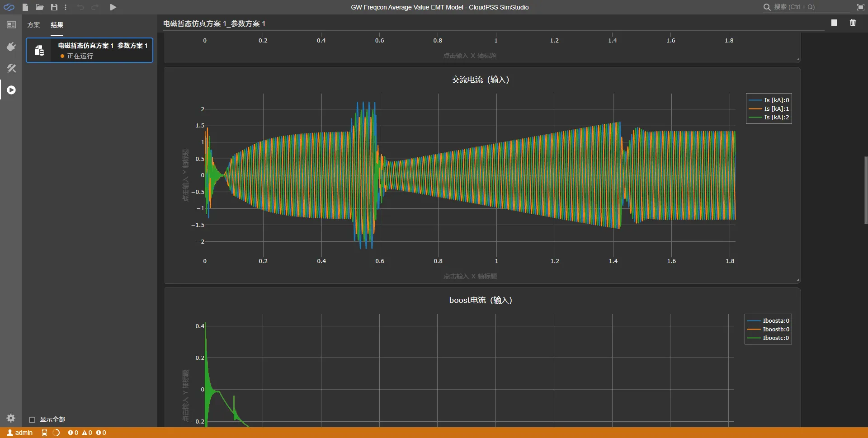Open the summary panel sidebar icon
This screenshot has width=868, height=438.
(11, 25)
